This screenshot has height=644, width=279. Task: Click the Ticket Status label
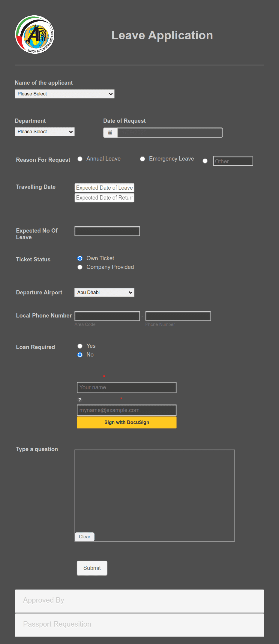(33, 260)
